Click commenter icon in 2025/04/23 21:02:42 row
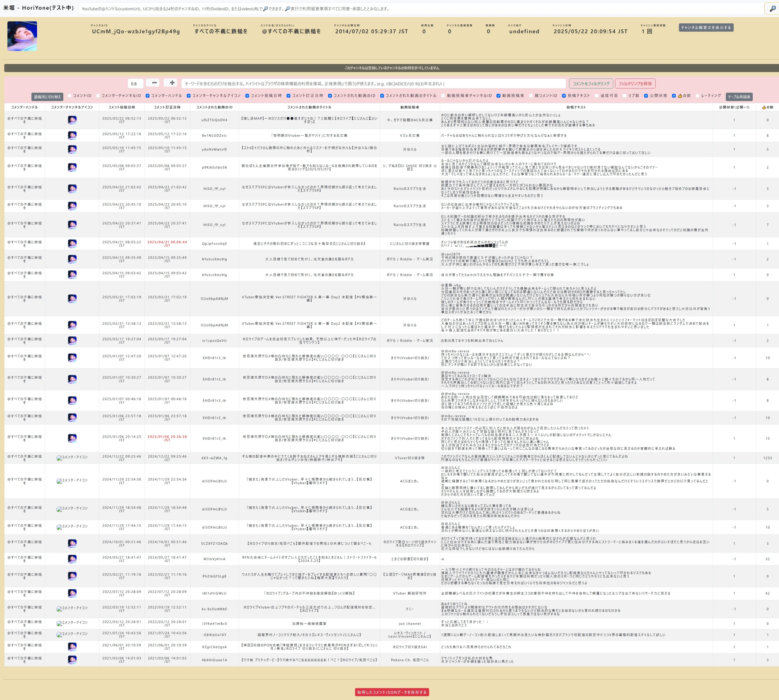The height and width of the screenshot is (700, 779). tap(72, 188)
